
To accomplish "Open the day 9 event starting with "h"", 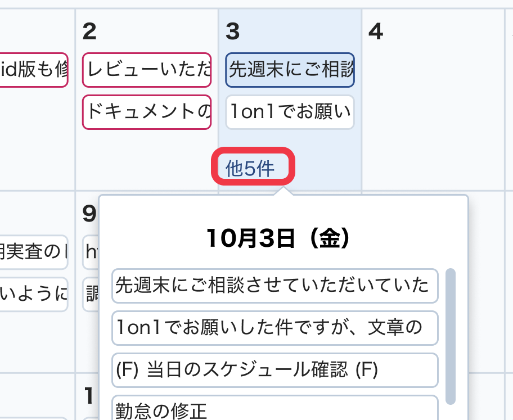I will [x=91, y=252].
